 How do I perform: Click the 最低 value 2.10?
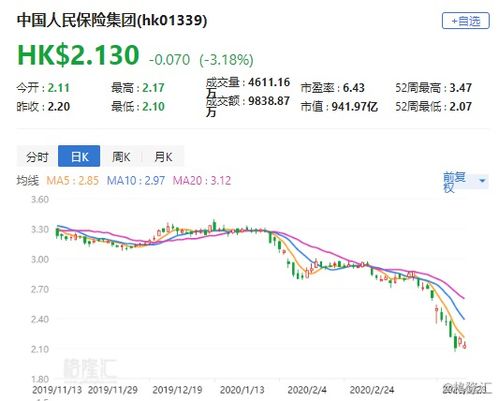click(x=154, y=107)
